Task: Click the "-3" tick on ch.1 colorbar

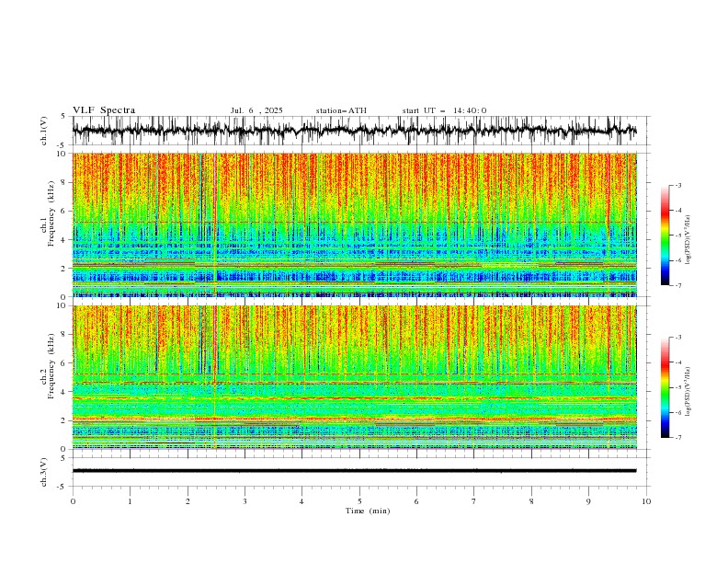Action: click(678, 185)
